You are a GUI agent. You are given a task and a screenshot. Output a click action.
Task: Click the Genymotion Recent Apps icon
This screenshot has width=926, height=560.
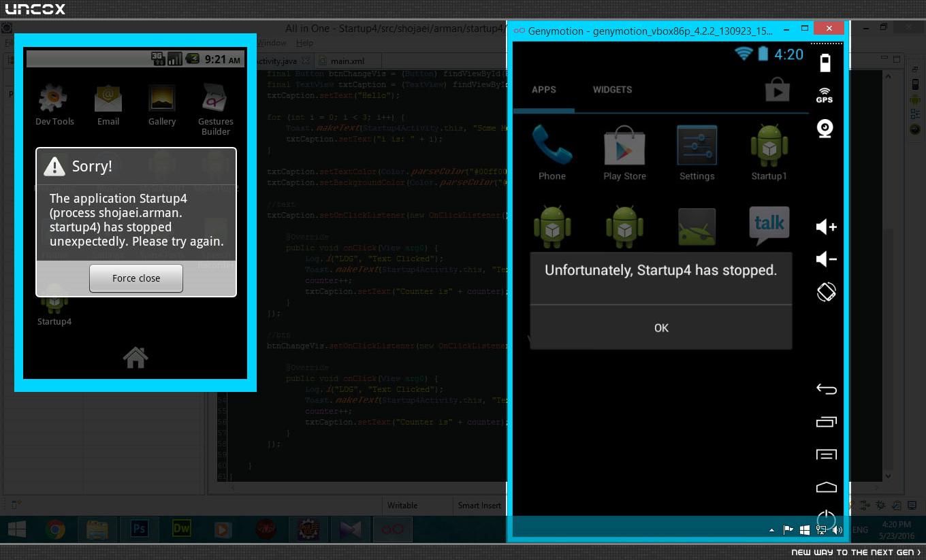(826, 422)
